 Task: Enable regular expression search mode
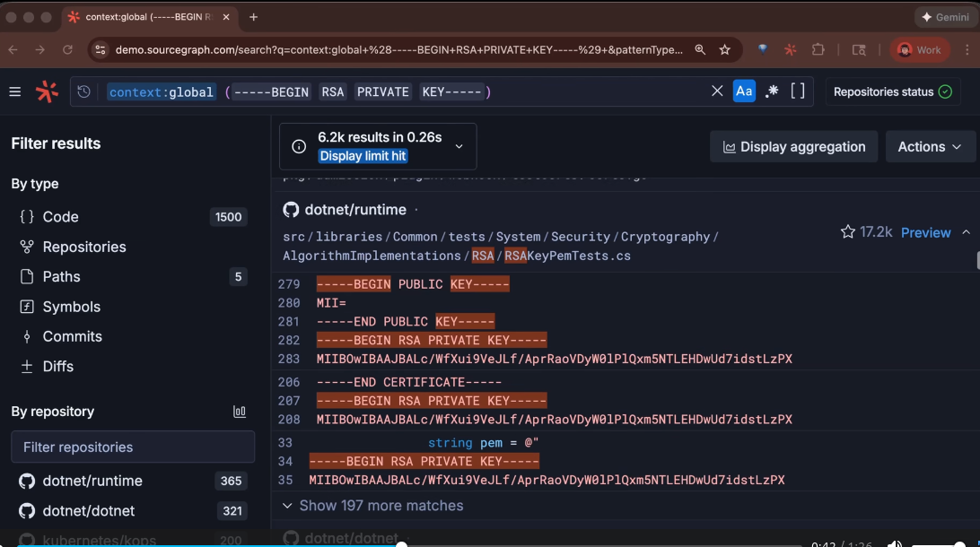(x=770, y=91)
